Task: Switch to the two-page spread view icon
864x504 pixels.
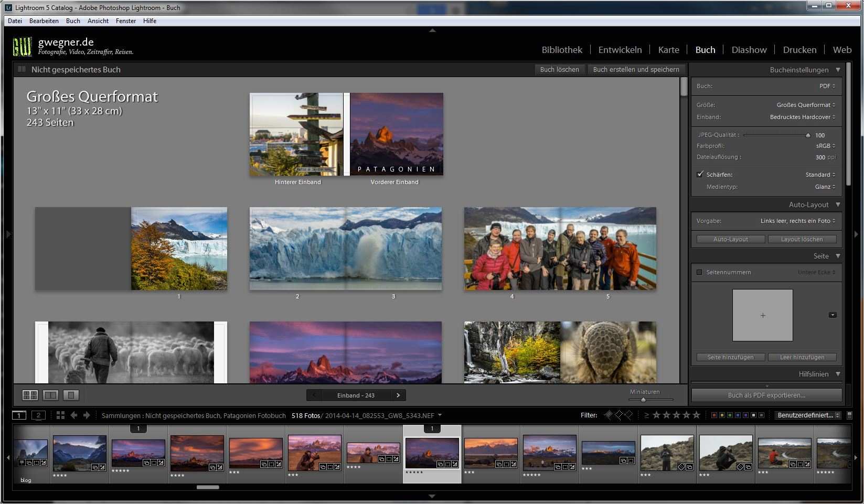Action: pos(50,395)
